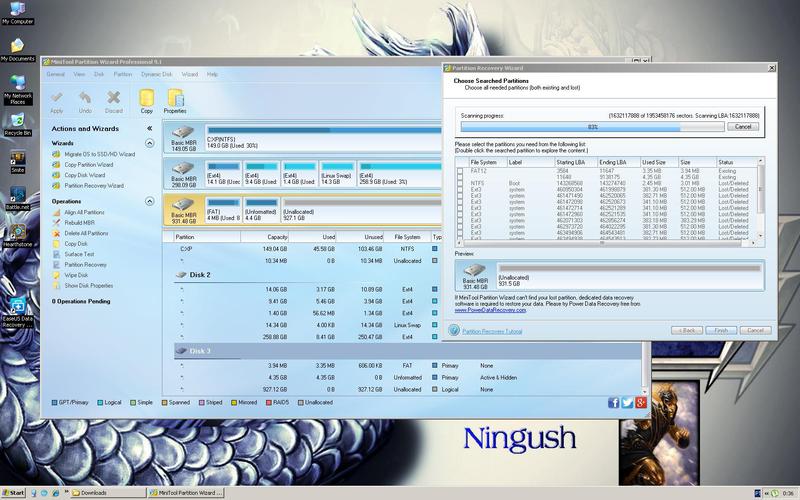Viewport: 800px width, 500px height.
Task: Open the Wizard menu
Action: pyautogui.click(x=190, y=74)
